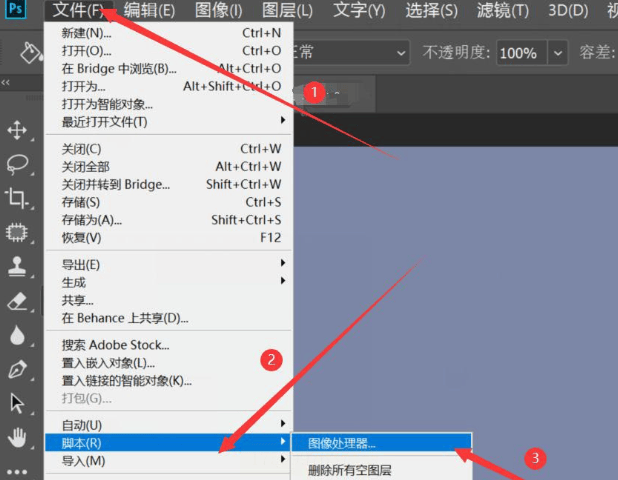
Task: Choose 打开(O)... menu entry
Action: click(x=169, y=51)
